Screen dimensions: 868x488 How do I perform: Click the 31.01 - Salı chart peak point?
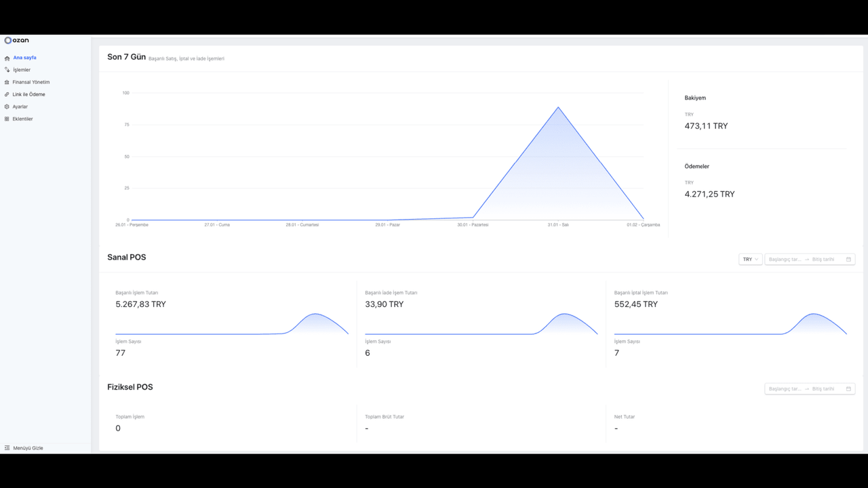(x=558, y=107)
